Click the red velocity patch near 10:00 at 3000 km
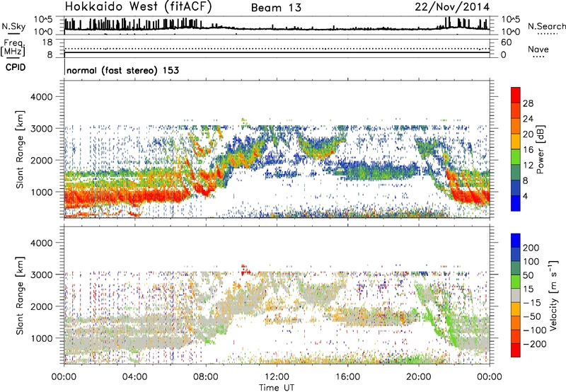This screenshot has width=566, height=392. (x=245, y=270)
